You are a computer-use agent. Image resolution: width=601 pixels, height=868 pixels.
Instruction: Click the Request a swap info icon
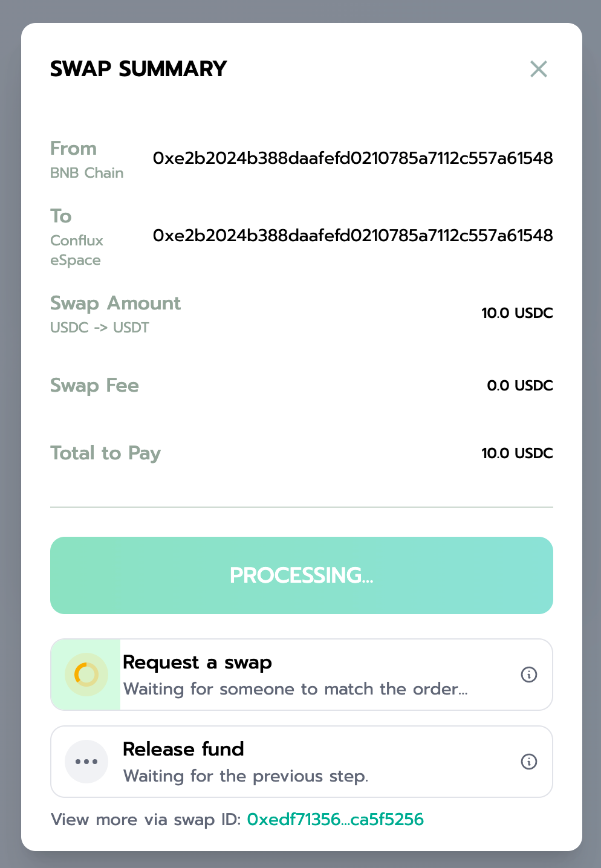pos(528,675)
